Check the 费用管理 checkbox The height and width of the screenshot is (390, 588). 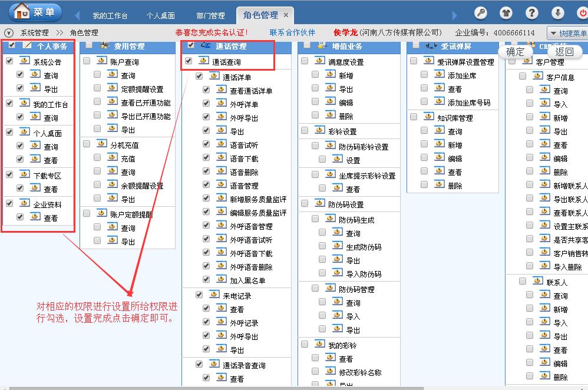[x=89, y=45]
